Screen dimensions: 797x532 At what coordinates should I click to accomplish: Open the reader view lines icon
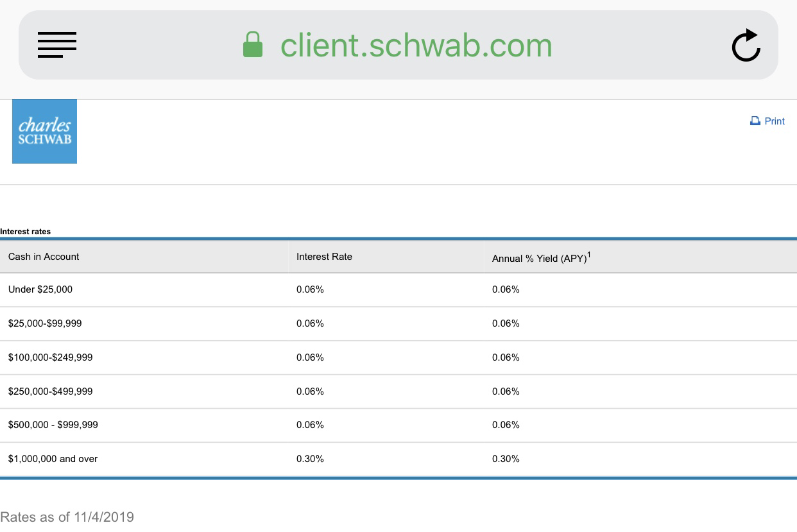pos(56,45)
